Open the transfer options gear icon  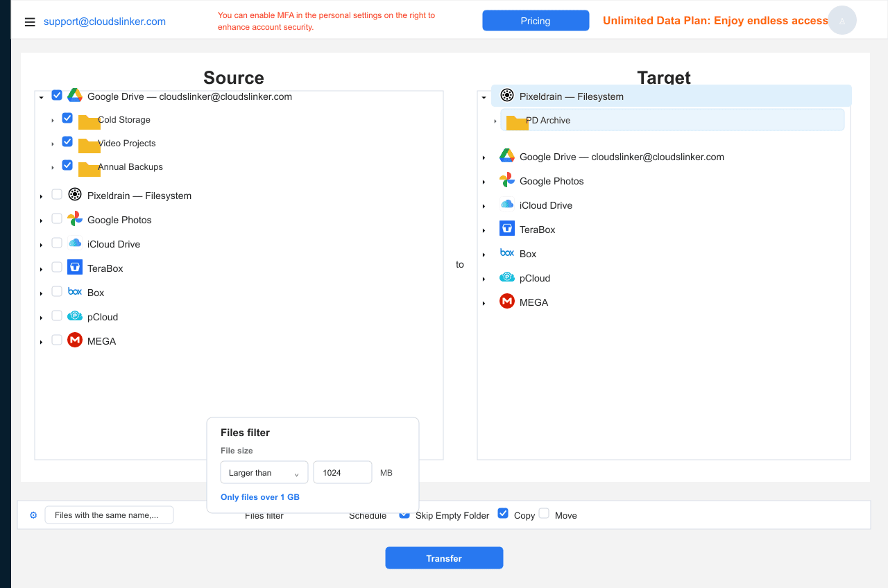[x=33, y=515]
